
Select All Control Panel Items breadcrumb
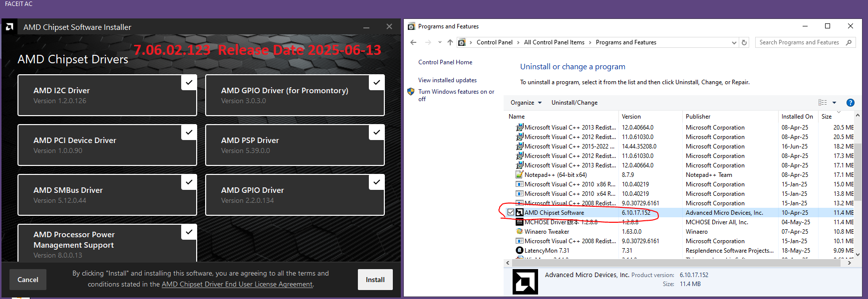[554, 42]
